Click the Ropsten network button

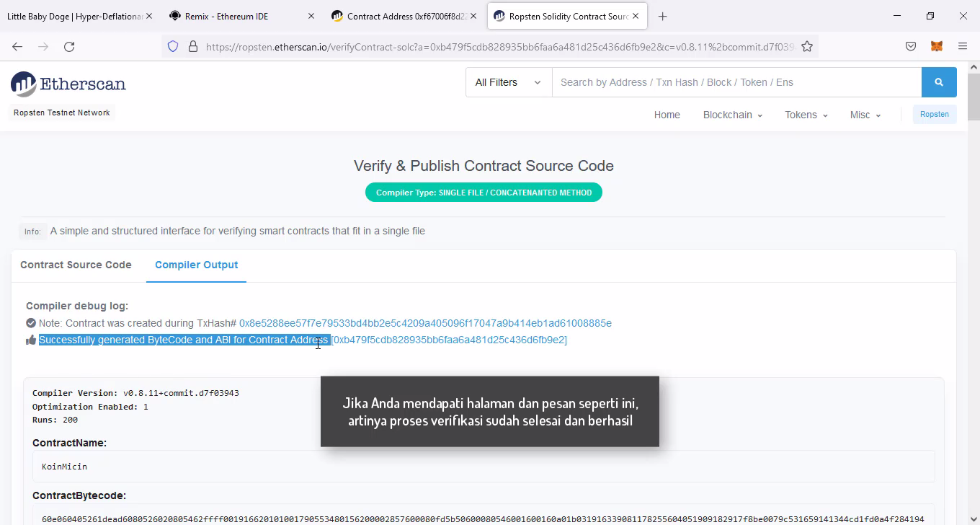[934, 114]
